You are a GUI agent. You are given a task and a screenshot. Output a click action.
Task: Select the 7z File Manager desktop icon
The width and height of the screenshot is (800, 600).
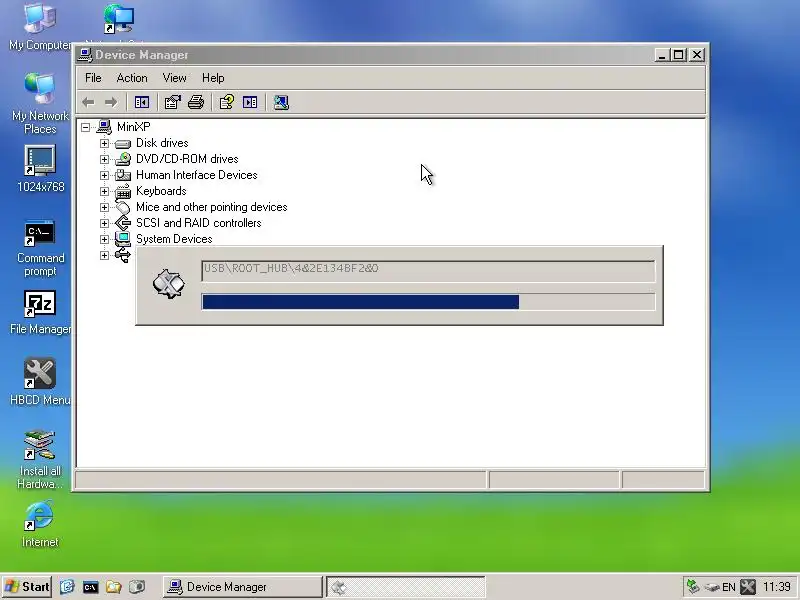40,313
